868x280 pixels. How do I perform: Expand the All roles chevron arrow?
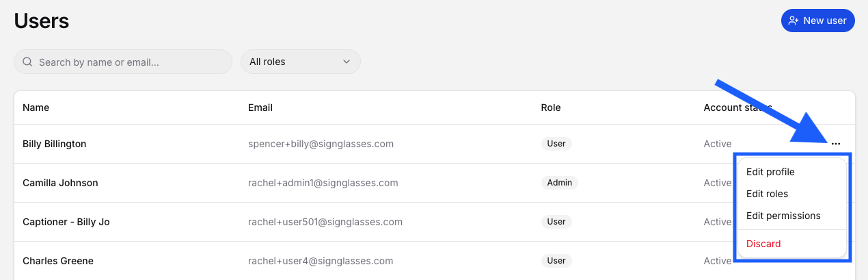pos(346,62)
